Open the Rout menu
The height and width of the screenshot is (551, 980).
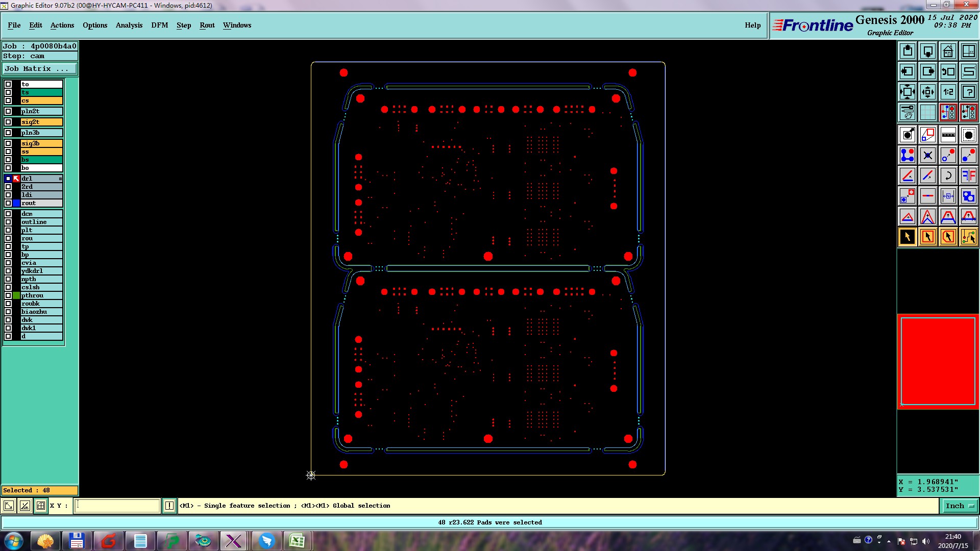(207, 25)
